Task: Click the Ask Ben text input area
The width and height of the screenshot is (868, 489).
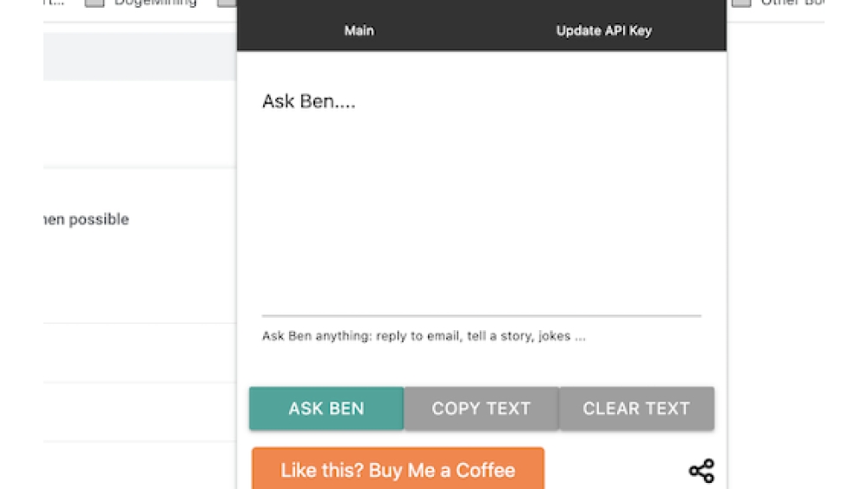Action: [481, 198]
